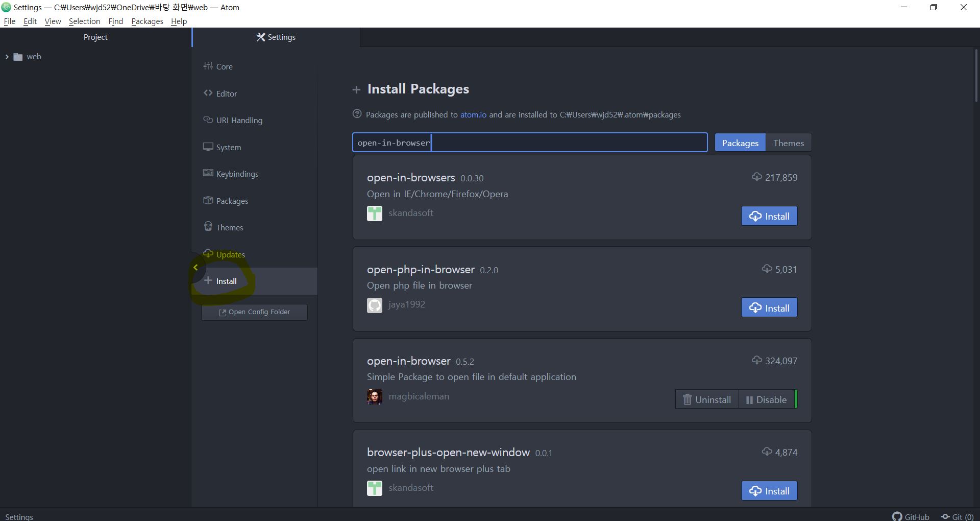Click magbicaleman author avatar

click(375, 397)
